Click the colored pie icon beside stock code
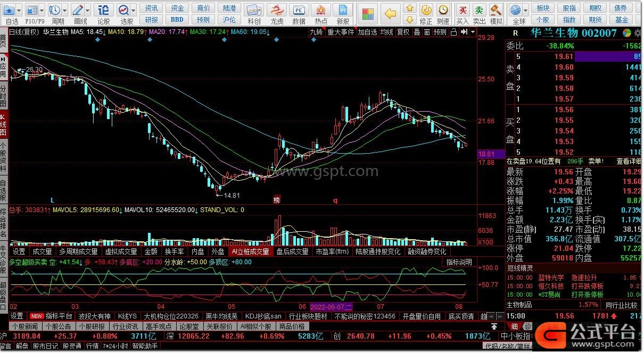The height and width of the screenshot is (353, 644). [628, 33]
